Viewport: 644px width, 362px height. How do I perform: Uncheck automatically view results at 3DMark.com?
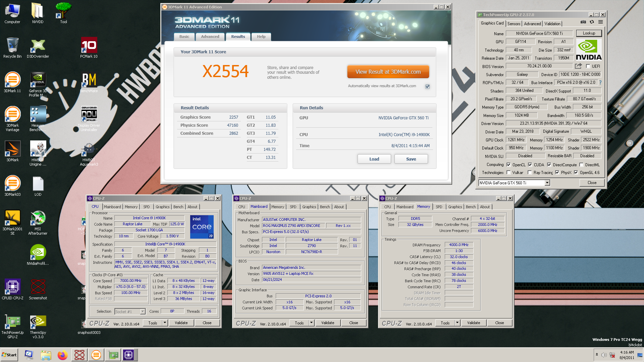pos(427,86)
